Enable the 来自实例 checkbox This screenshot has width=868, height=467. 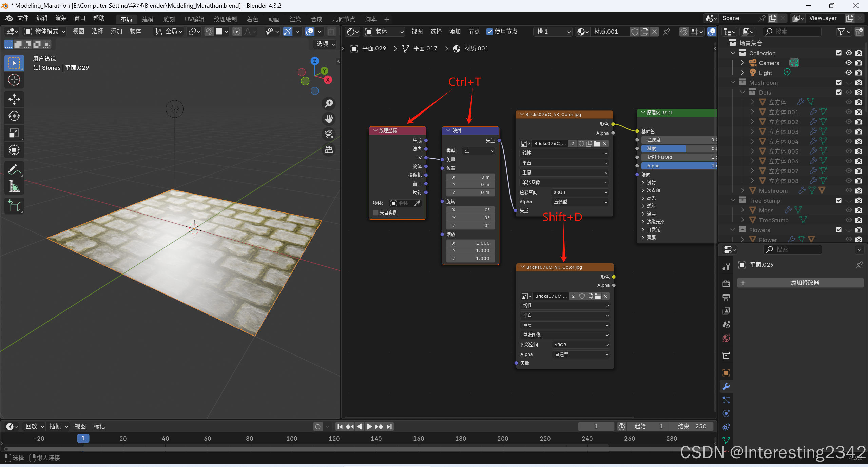click(x=375, y=212)
